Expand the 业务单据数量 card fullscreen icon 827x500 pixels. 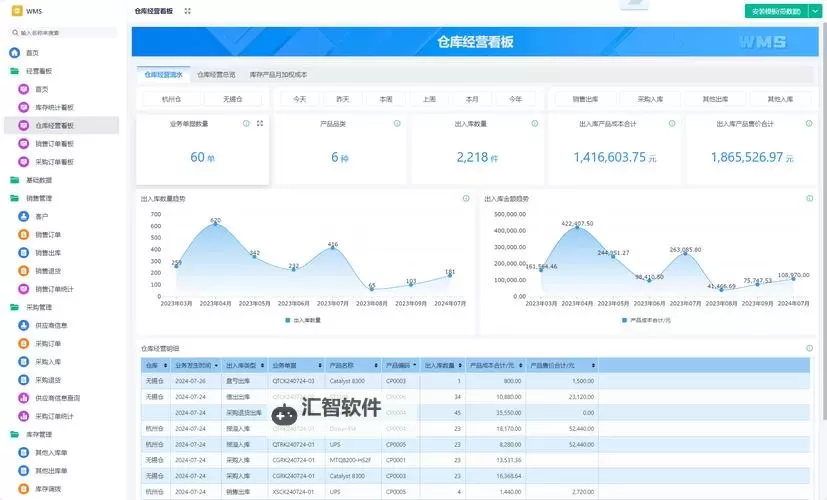(260, 123)
